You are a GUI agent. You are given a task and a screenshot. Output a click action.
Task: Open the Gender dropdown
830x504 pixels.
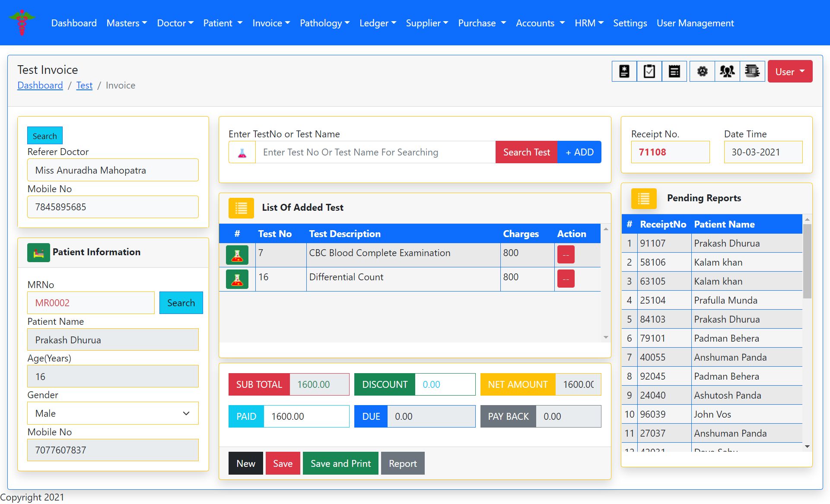click(x=113, y=413)
